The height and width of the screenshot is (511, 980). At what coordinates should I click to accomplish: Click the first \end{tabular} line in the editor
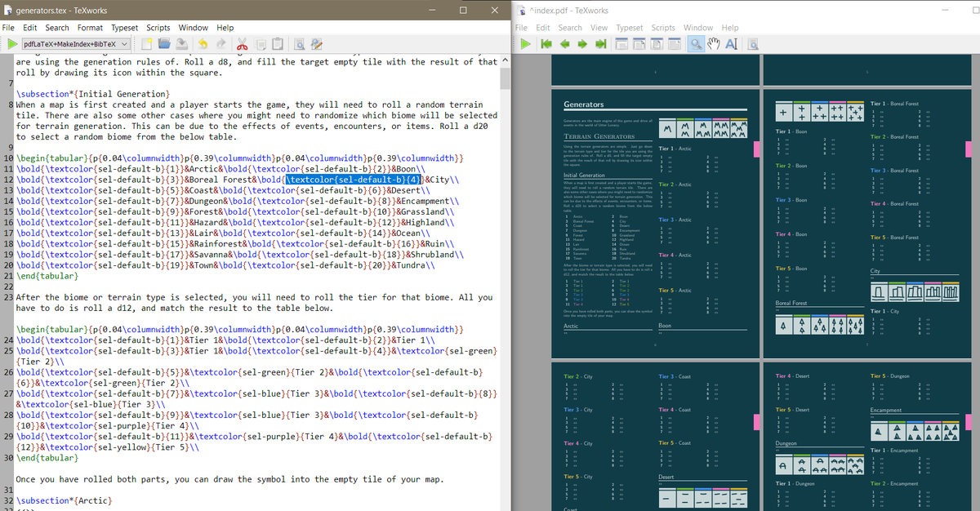click(49, 275)
